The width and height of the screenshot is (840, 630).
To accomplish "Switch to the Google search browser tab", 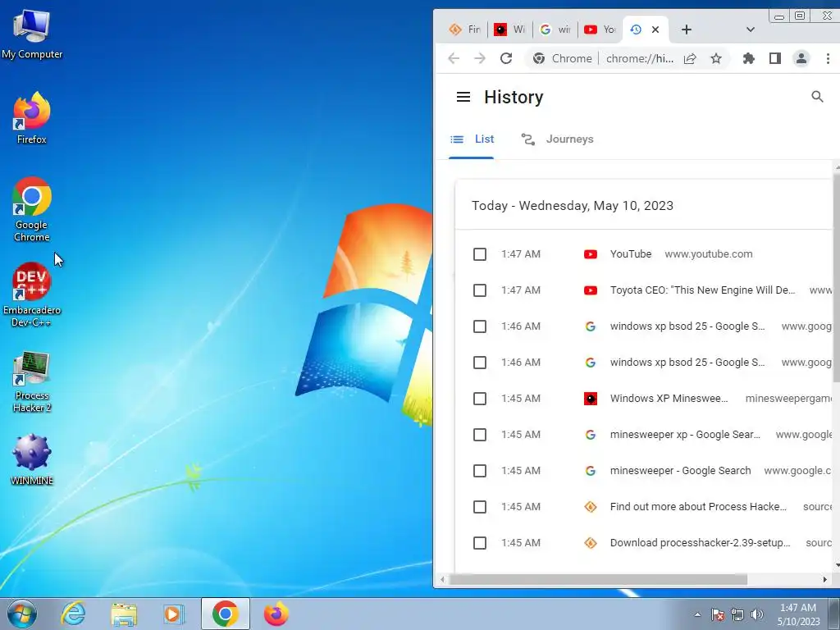I will point(555,30).
